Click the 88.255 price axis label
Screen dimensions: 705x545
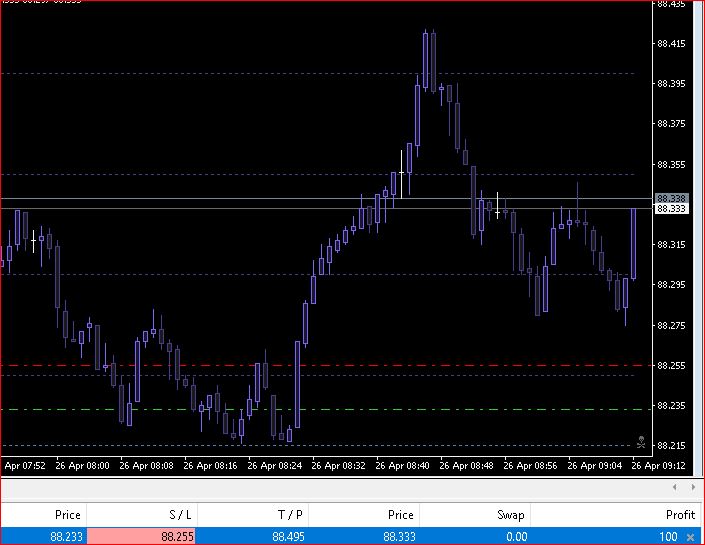coord(672,366)
